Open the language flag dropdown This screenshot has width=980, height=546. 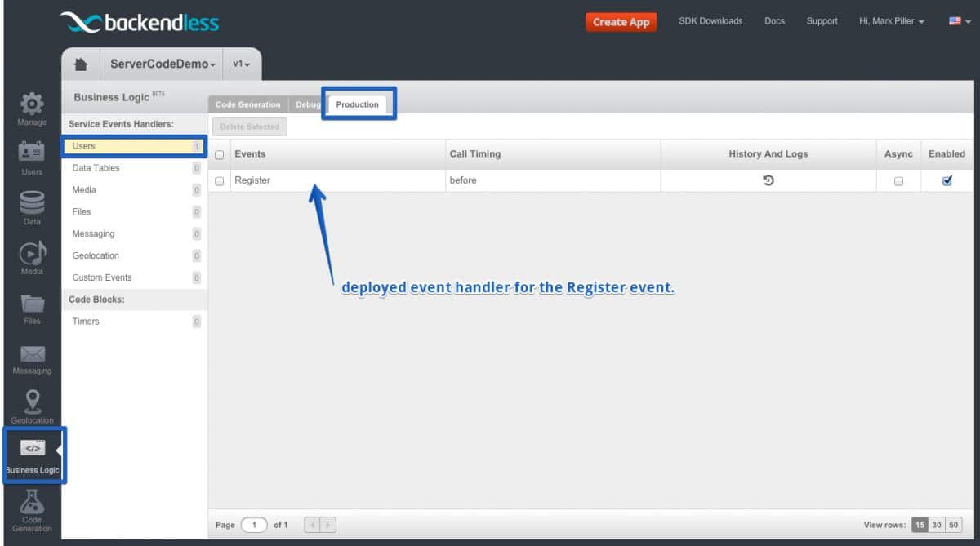960,21
